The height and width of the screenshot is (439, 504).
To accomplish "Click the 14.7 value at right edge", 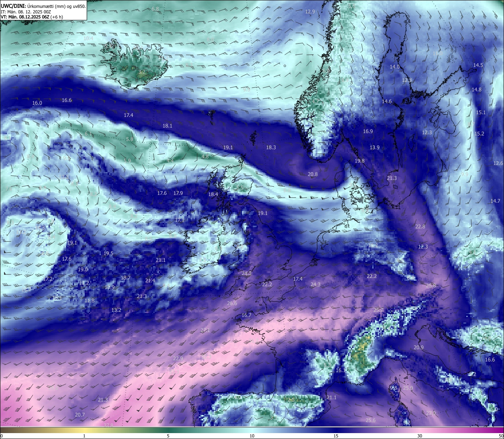I will (495, 201).
